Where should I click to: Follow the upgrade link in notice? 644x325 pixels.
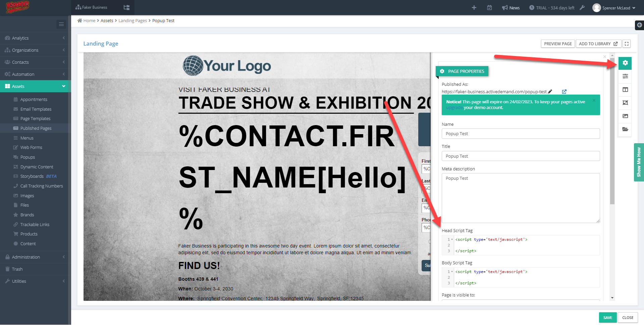[x=454, y=108]
